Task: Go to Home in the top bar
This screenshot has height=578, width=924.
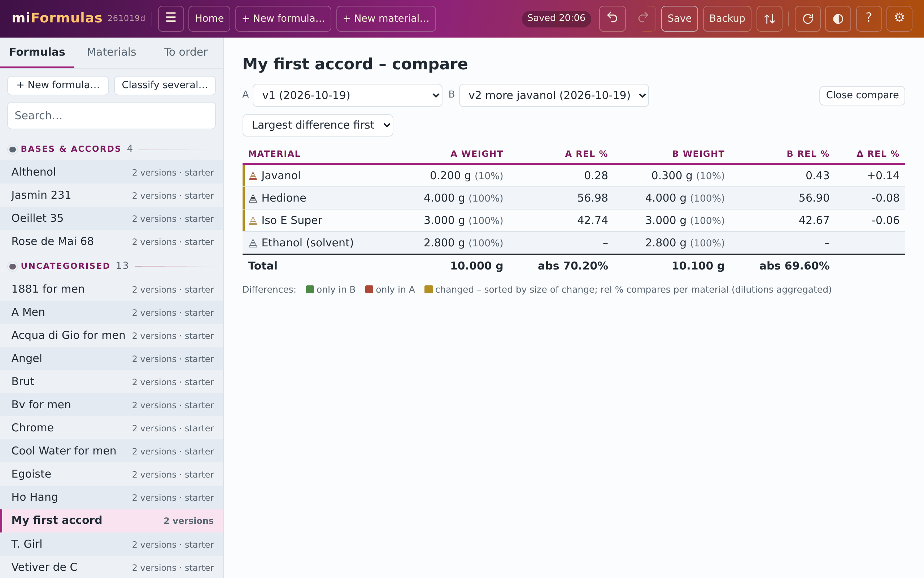Action: pyautogui.click(x=209, y=18)
